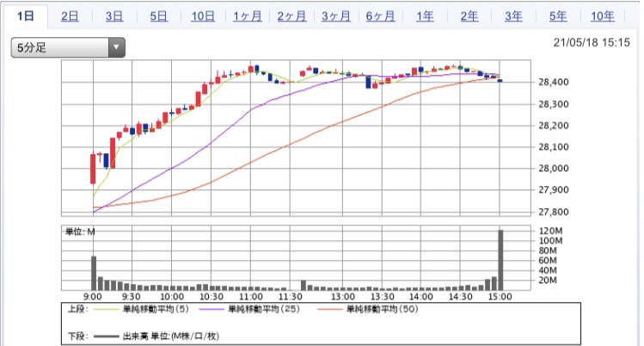
Task: Click the 80M volume axis label
Action: coord(548,250)
